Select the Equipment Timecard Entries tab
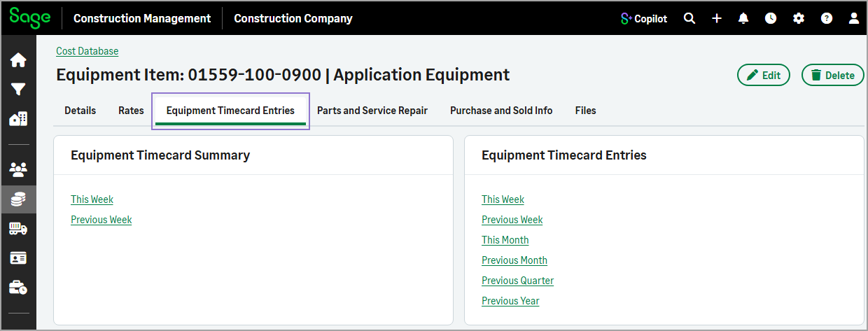The image size is (868, 331). pyautogui.click(x=231, y=111)
